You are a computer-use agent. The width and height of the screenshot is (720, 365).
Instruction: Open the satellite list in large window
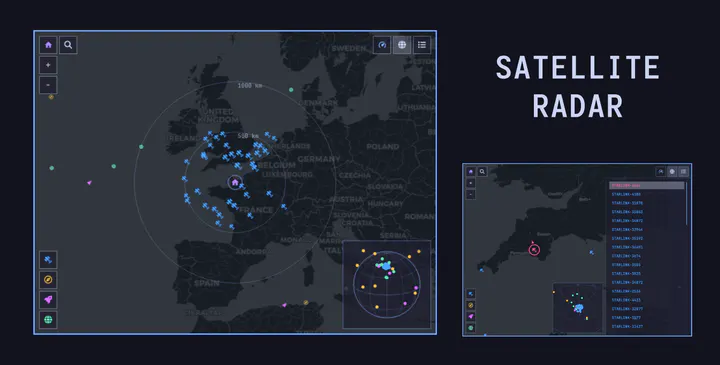pos(422,45)
